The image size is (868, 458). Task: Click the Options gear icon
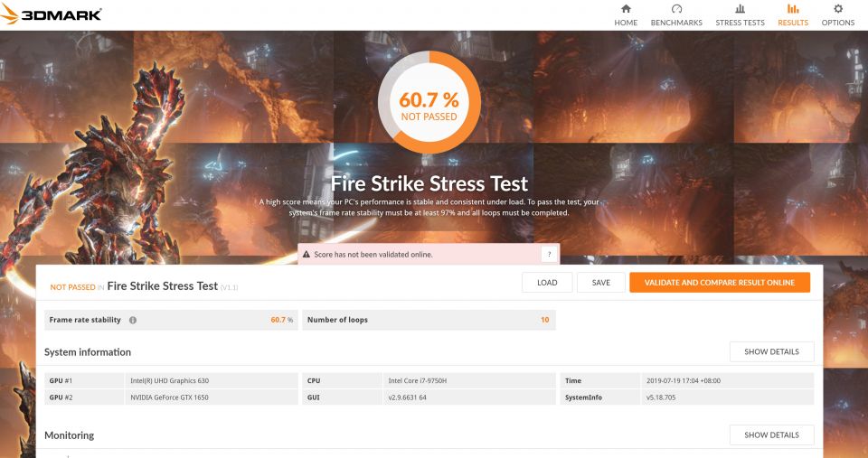pyautogui.click(x=838, y=9)
